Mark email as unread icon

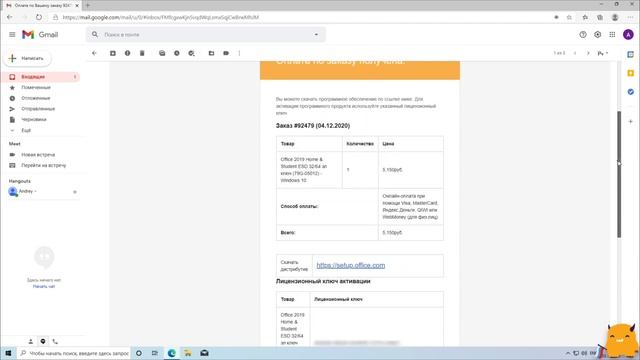tap(162, 53)
